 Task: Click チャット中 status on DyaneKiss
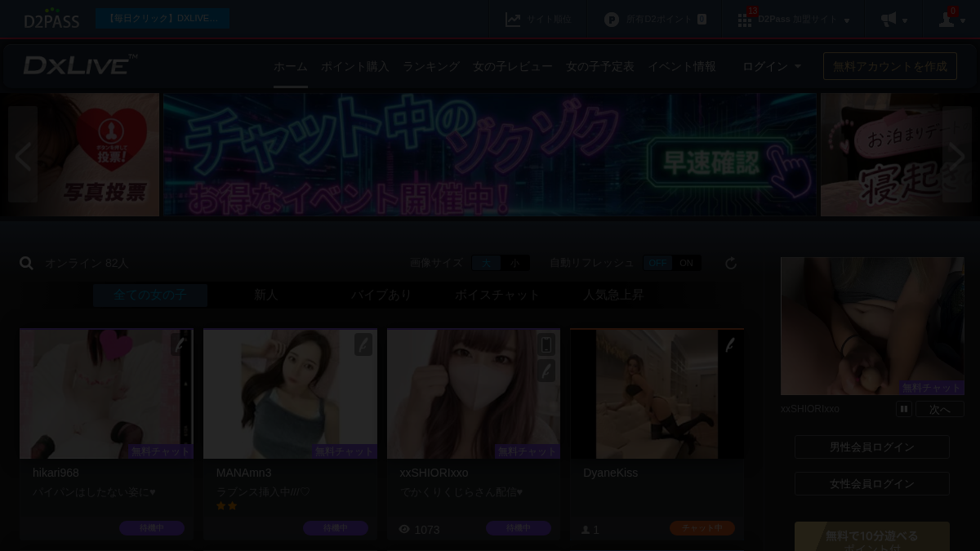point(702,528)
